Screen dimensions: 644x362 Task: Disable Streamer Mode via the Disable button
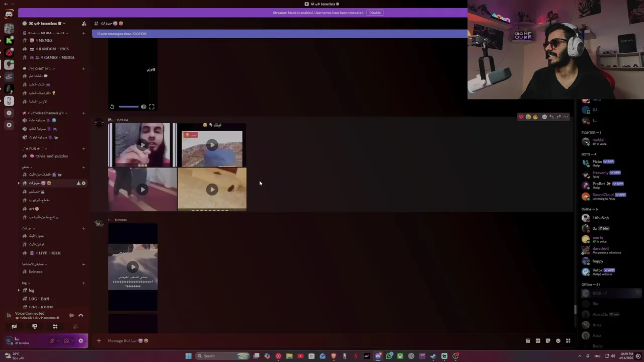[375, 13]
